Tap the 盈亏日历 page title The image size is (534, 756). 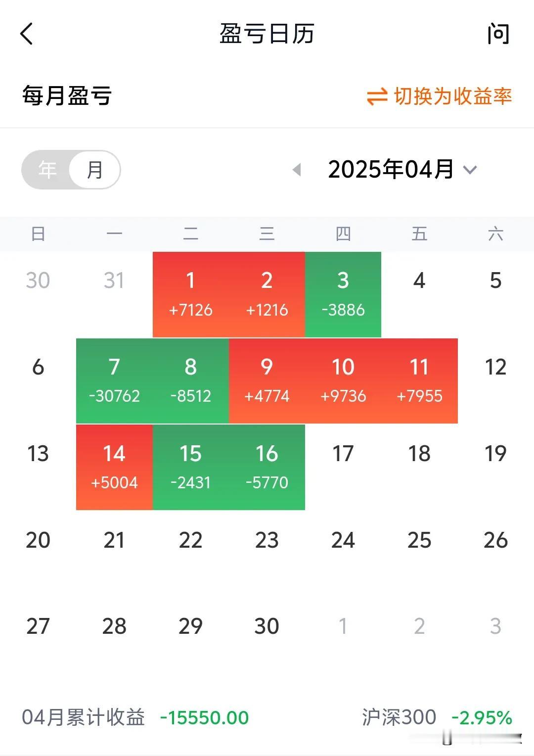tap(267, 34)
